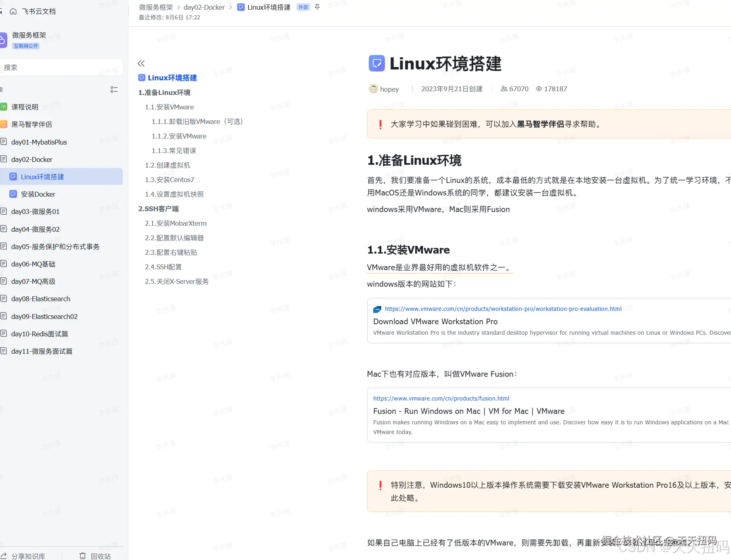Click the 飞书云文档 home label

39,11
